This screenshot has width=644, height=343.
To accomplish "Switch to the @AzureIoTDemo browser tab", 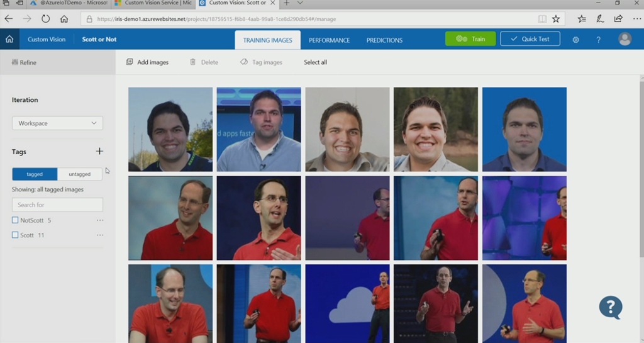I will (x=69, y=3).
